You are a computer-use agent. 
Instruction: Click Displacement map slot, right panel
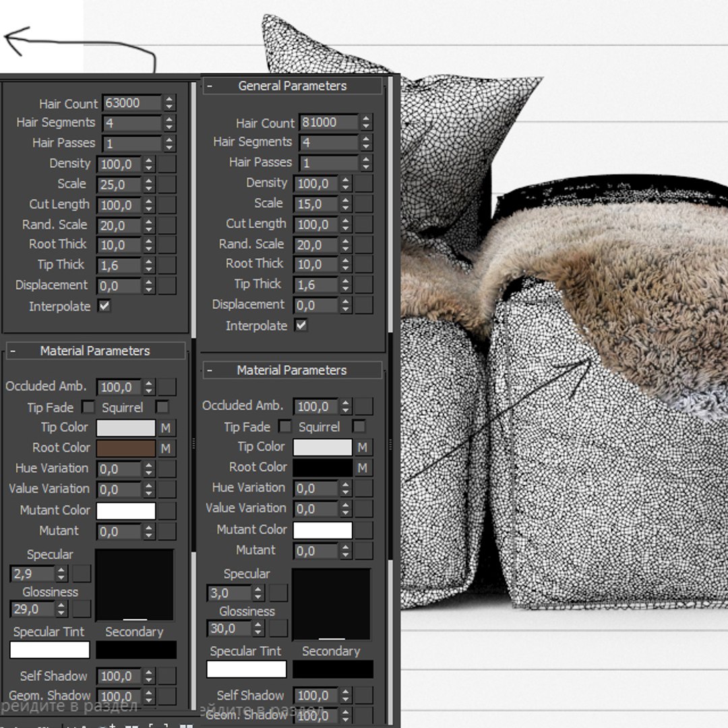coord(364,305)
